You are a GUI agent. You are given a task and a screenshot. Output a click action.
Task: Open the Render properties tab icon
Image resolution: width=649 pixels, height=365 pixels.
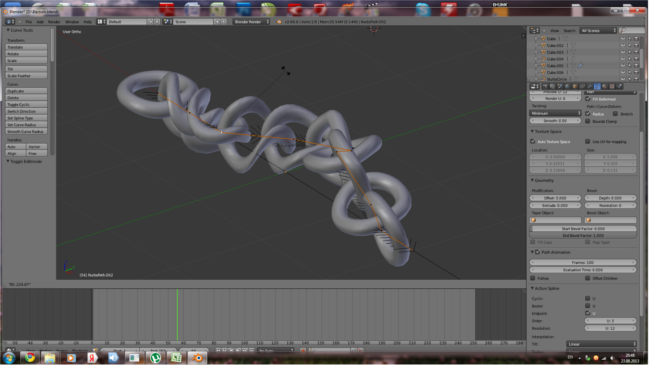pyautogui.click(x=545, y=86)
